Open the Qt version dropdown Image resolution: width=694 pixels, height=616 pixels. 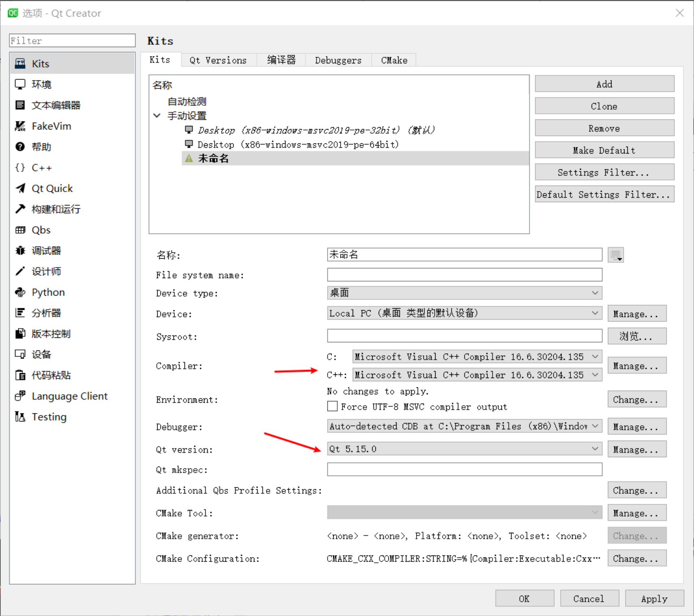pyautogui.click(x=464, y=449)
